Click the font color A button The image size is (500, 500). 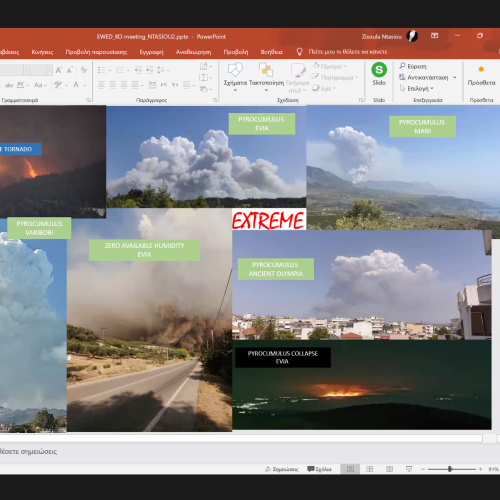pyautogui.click(x=76, y=85)
